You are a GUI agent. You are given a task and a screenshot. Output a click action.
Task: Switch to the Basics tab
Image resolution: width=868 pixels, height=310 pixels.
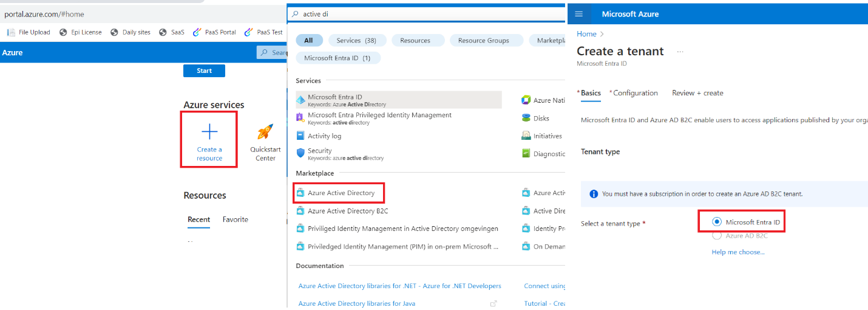pyautogui.click(x=591, y=93)
